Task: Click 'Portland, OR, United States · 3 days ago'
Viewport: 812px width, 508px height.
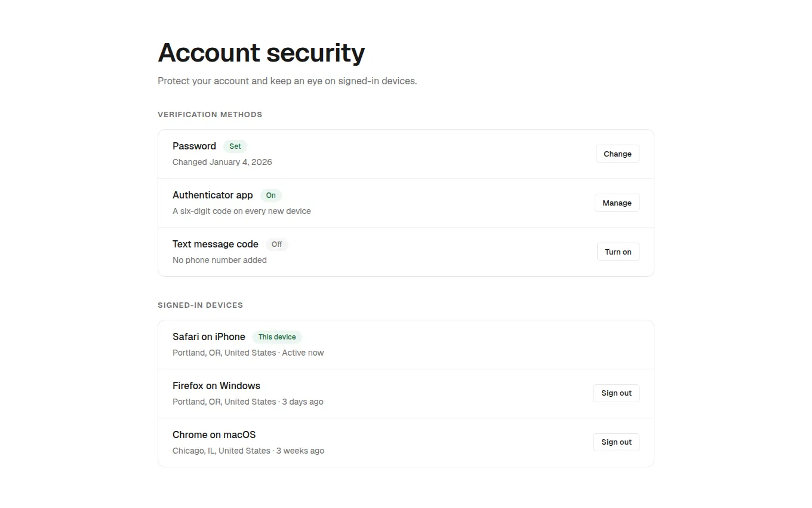Action: point(248,402)
